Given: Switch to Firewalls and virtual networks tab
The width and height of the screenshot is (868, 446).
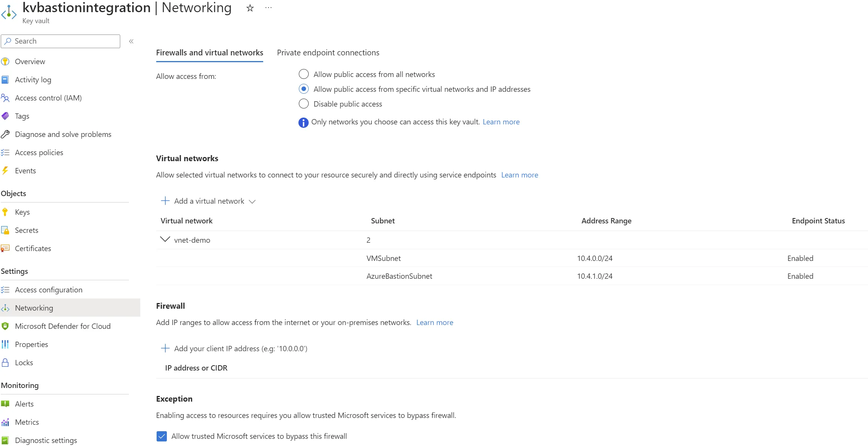Looking at the screenshot, I should (210, 53).
